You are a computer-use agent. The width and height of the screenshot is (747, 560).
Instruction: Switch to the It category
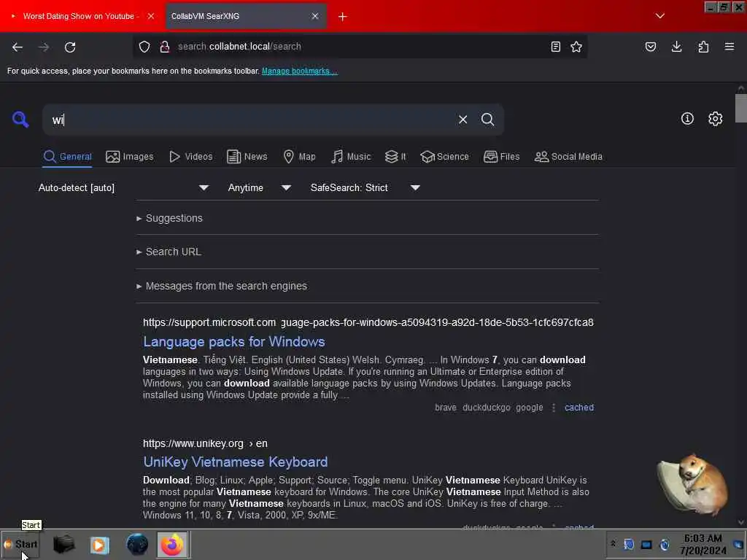(x=395, y=157)
